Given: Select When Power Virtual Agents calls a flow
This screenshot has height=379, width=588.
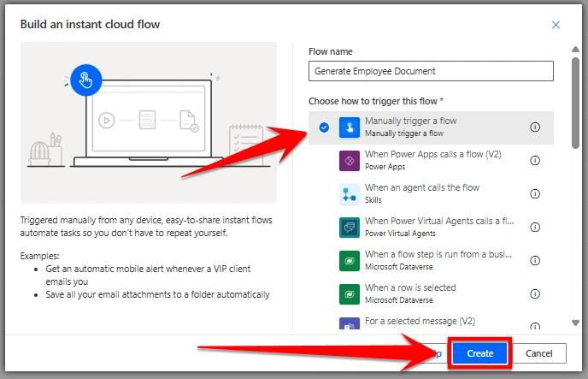Looking at the screenshot, I should click(431, 228).
